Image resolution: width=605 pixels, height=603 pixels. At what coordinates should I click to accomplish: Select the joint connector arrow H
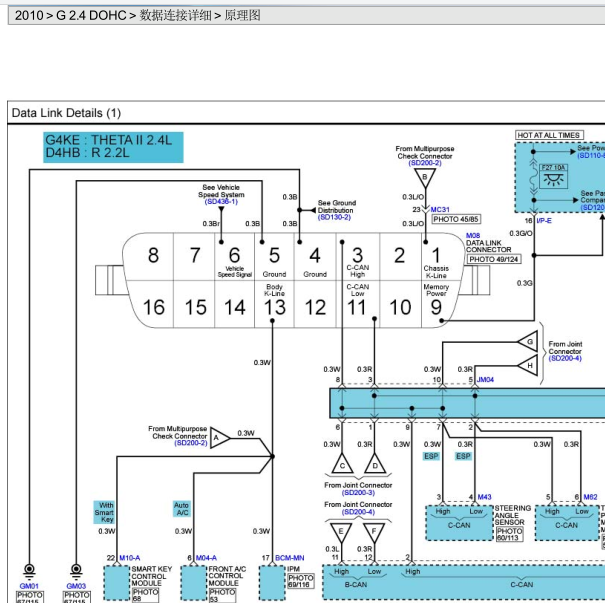pyautogui.click(x=528, y=366)
